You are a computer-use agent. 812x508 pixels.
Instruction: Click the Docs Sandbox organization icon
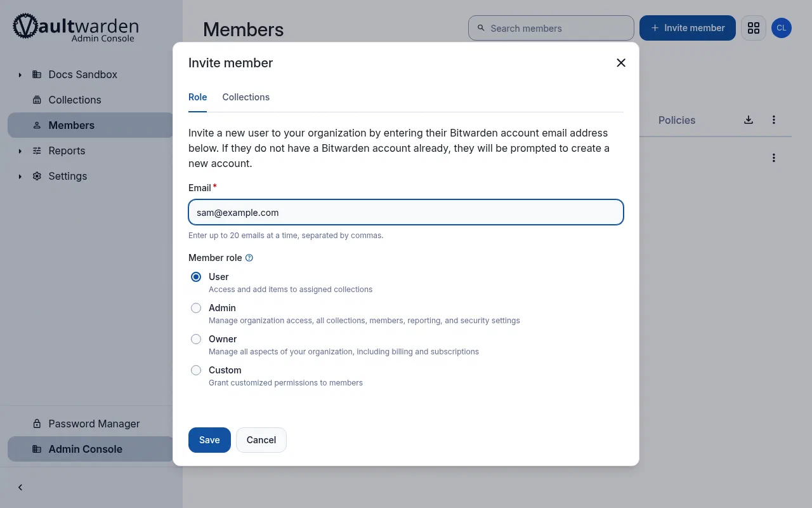pyautogui.click(x=37, y=74)
